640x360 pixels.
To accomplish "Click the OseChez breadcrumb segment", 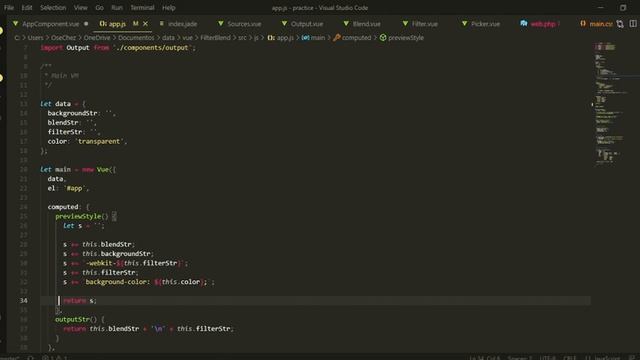I will 63,38.
